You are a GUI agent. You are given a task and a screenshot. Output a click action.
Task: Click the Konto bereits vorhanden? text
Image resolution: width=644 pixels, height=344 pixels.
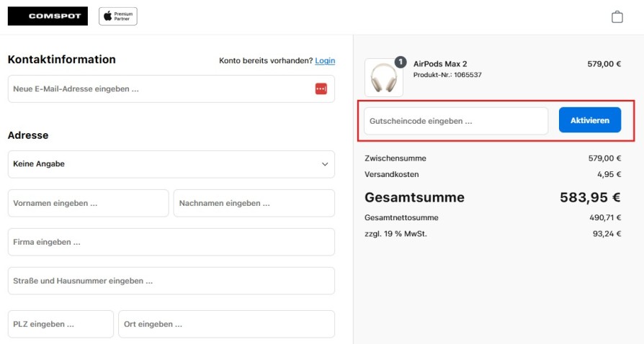point(266,60)
